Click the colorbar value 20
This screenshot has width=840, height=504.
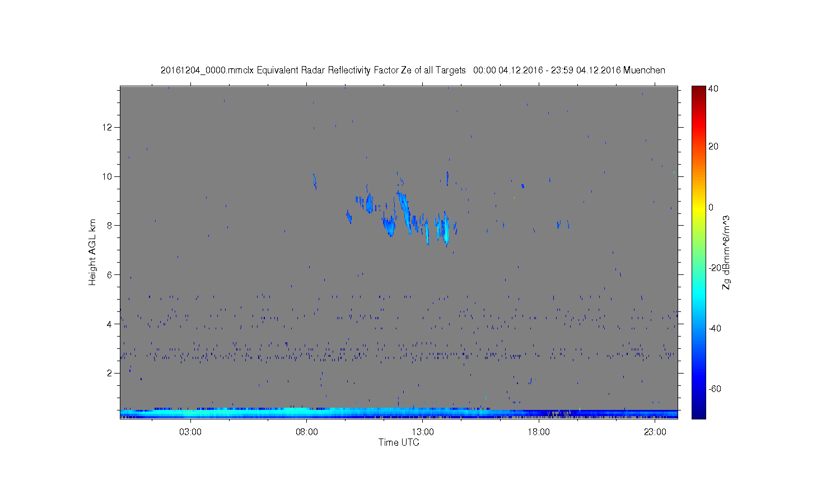click(713, 147)
